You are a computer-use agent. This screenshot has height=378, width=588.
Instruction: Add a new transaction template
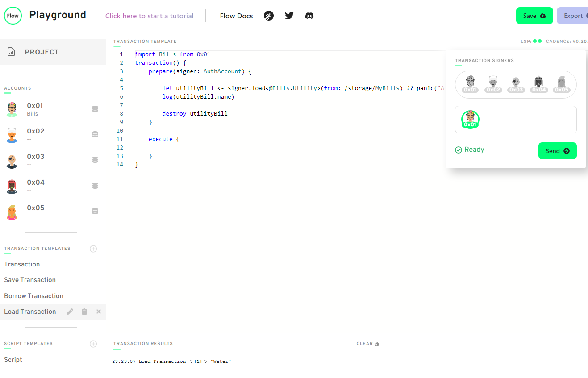pos(93,249)
